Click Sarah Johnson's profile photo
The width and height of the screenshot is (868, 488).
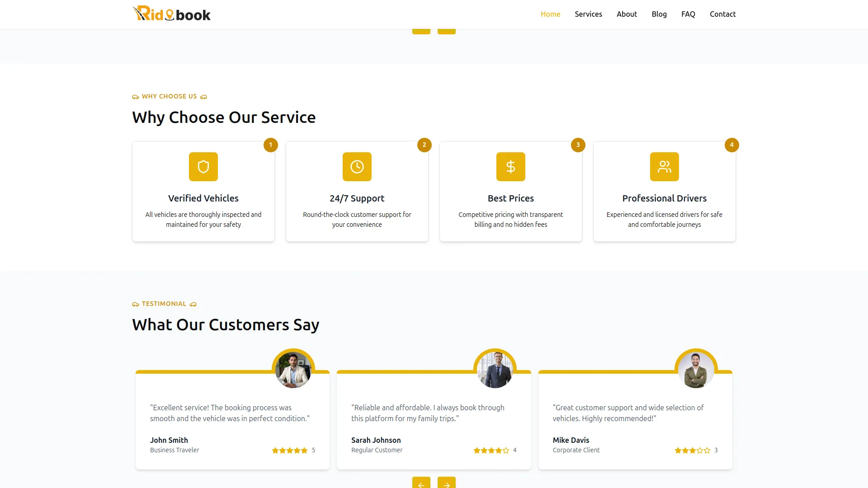[495, 369]
